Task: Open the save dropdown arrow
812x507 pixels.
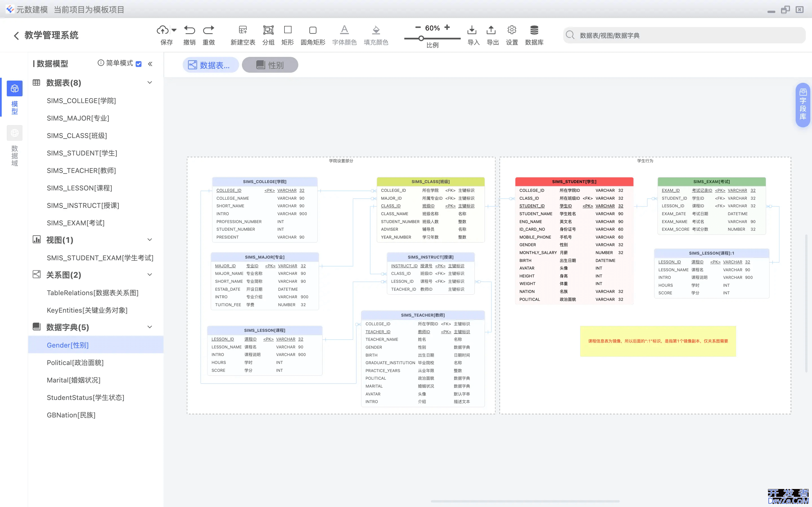Action: tap(174, 30)
